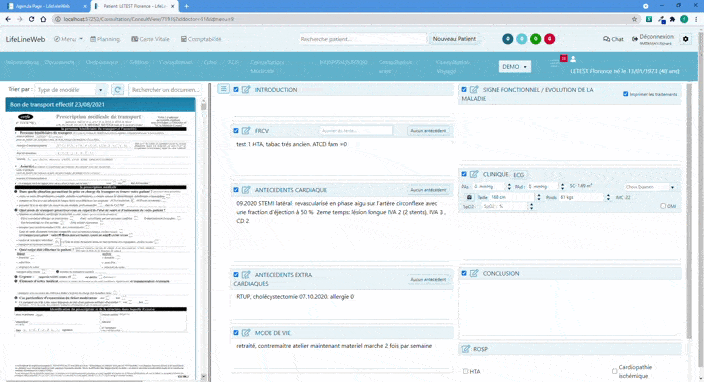The width and height of the screenshot is (704, 382).
Task: Open the Chat icon in top bar
Action: coord(613,39)
